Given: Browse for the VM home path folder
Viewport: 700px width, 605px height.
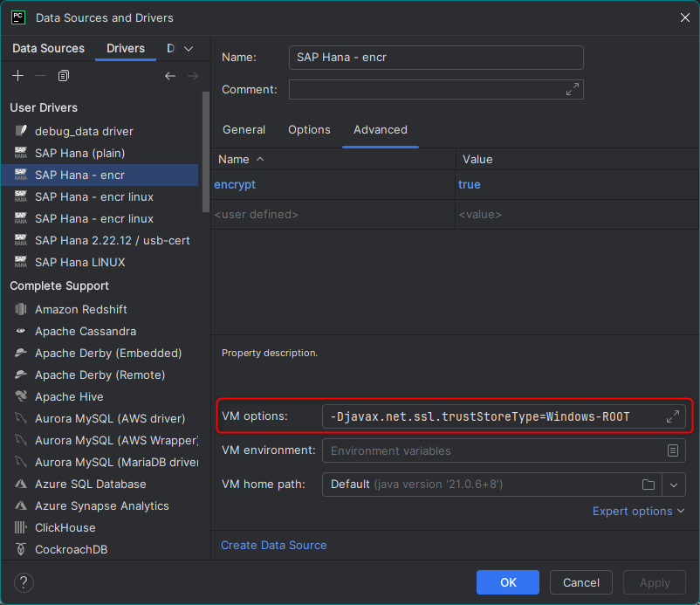Looking at the screenshot, I should 647,485.
